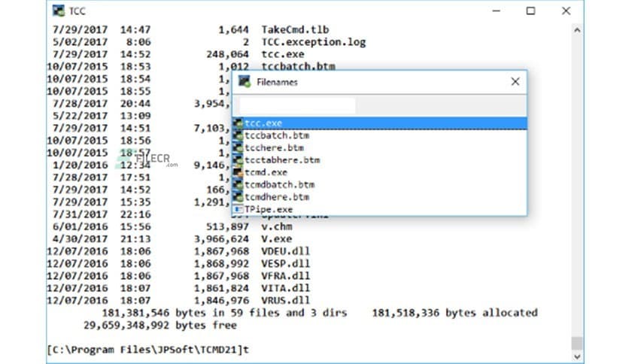Click the 181,518,336 bytes allocated text
The image size is (629, 364).
point(455,313)
